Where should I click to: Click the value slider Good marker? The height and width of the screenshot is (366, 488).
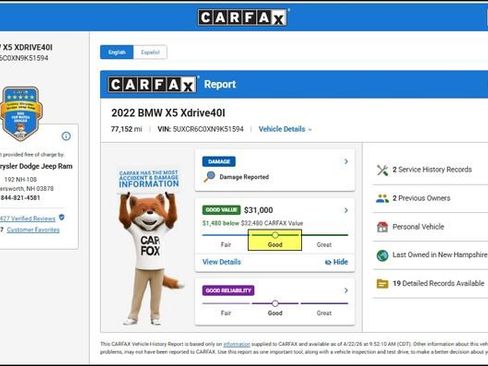point(275,235)
